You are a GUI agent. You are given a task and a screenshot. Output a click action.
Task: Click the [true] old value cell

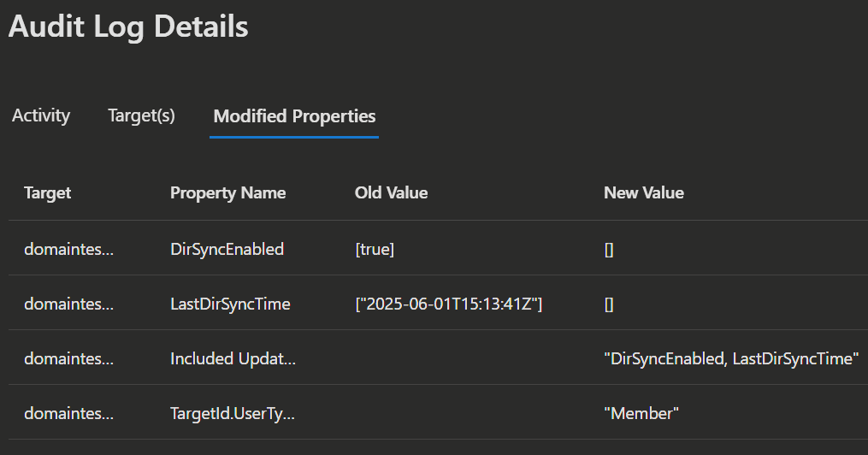tap(375, 249)
